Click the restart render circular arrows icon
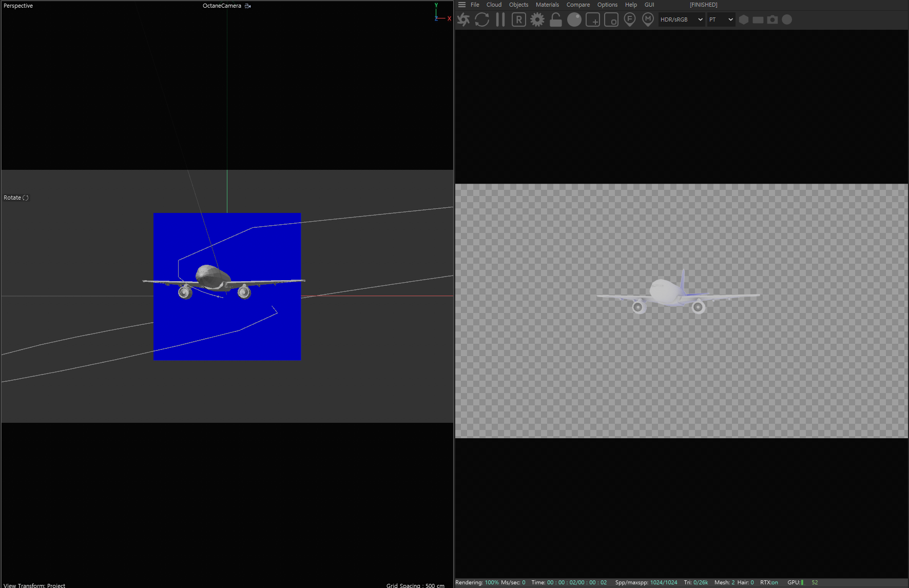The height and width of the screenshot is (588, 909). click(x=482, y=19)
